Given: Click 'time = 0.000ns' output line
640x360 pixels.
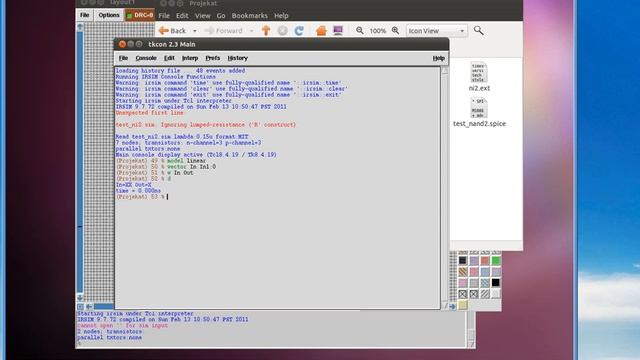Looking at the screenshot, I should [138, 191].
